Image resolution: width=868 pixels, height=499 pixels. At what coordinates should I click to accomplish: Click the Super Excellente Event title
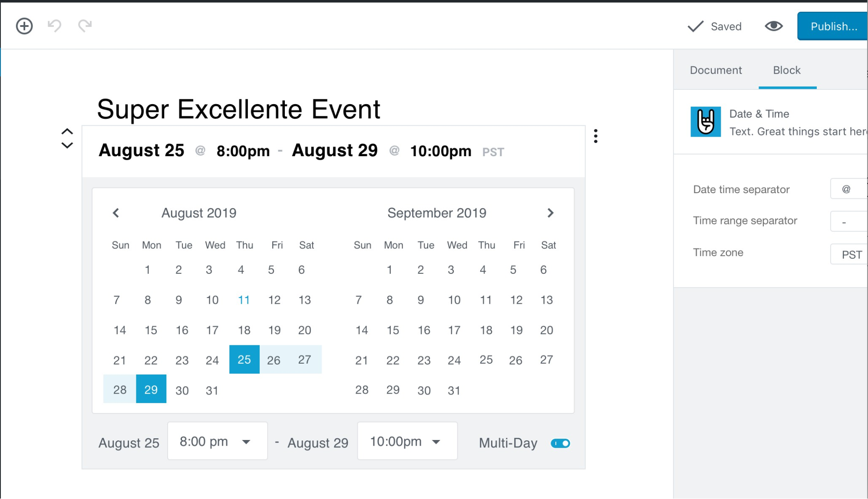pyautogui.click(x=238, y=109)
